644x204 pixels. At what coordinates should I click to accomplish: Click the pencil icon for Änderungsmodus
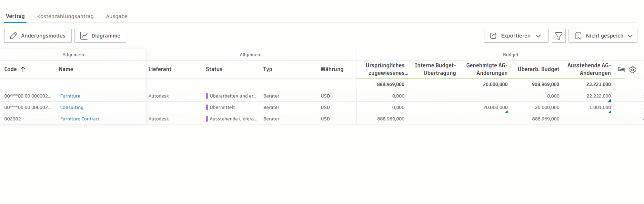point(13,36)
